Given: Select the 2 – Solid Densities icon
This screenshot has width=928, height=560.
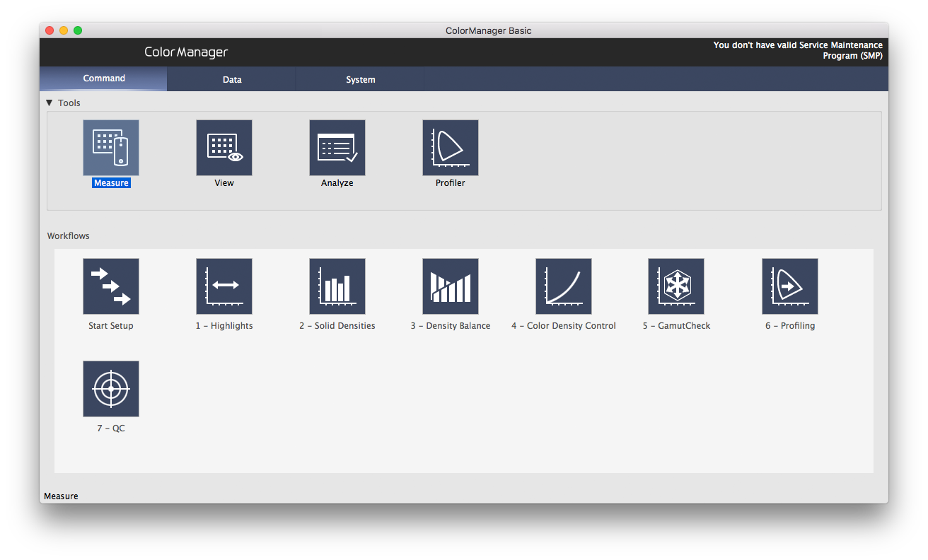Looking at the screenshot, I should [x=337, y=286].
